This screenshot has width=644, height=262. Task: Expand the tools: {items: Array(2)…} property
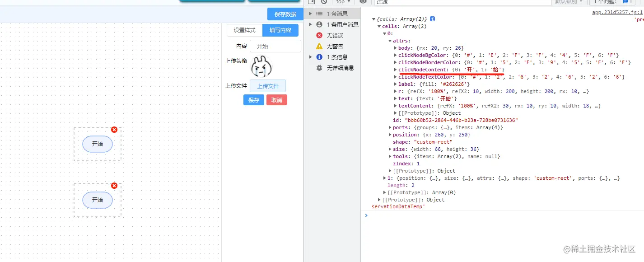point(390,156)
